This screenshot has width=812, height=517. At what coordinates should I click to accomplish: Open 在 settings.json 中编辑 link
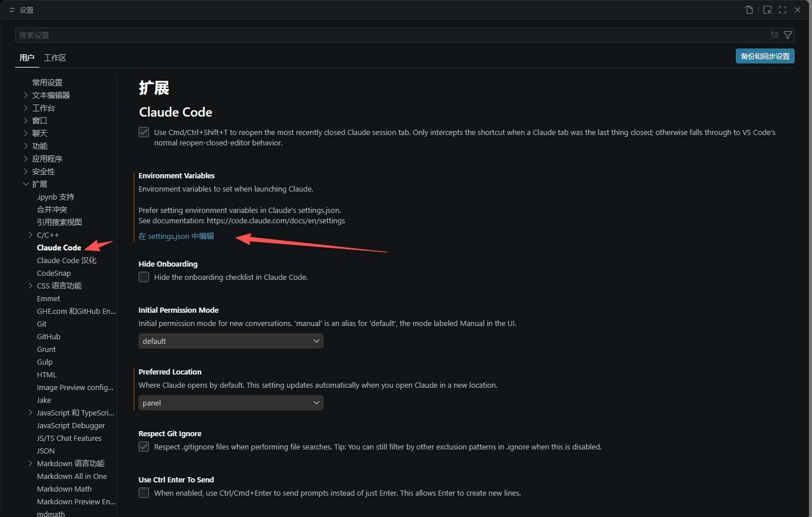pyautogui.click(x=176, y=236)
